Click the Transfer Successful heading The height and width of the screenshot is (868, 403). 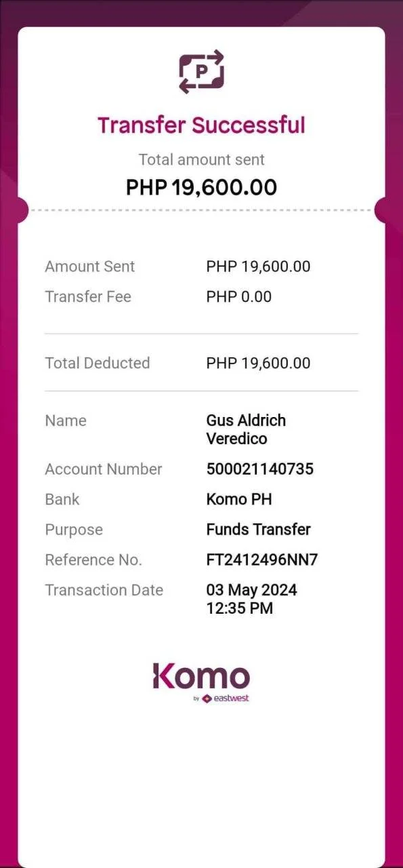tap(201, 125)
